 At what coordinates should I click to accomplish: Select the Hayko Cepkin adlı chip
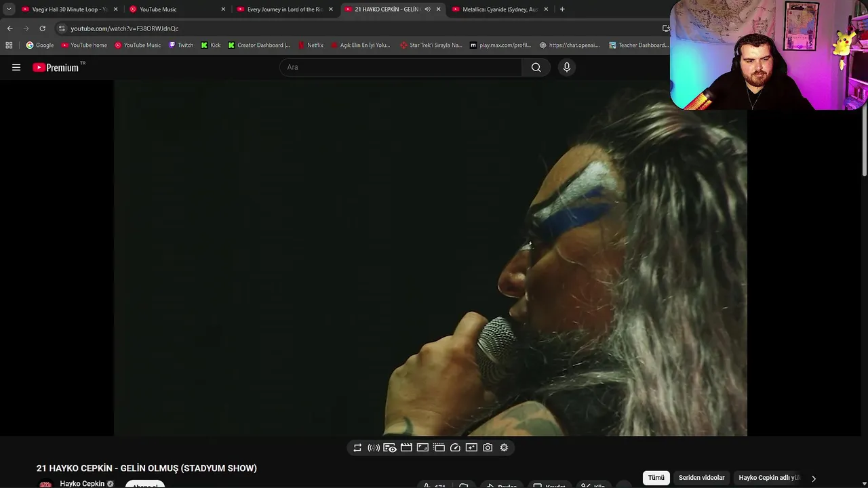click(x=769, y=478)
